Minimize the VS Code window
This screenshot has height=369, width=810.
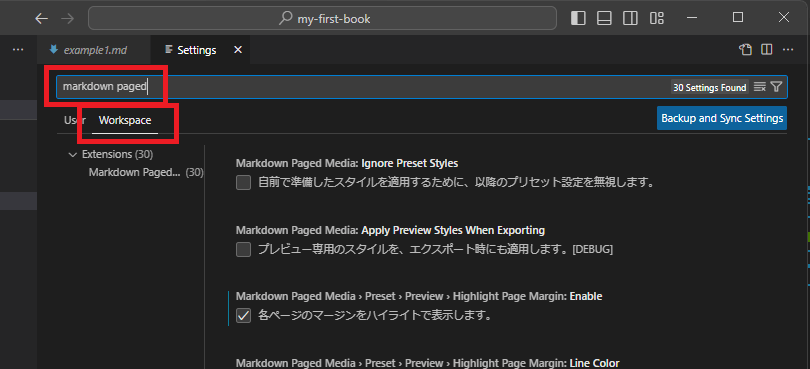tap(692, 18)
